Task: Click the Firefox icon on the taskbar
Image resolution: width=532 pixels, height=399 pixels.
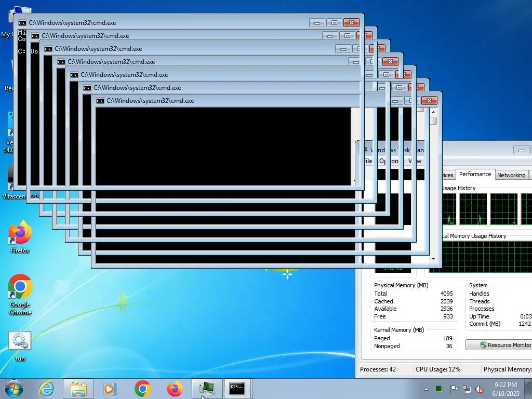Action: (x=175, y=389)
